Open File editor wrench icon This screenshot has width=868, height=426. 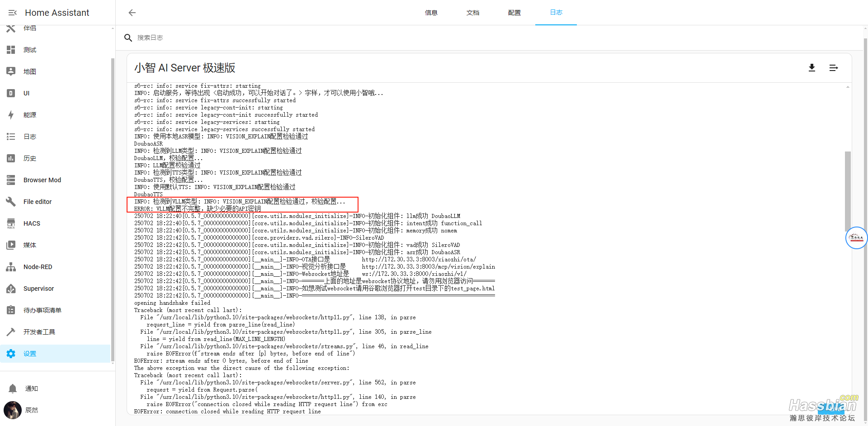pos(11,202)
